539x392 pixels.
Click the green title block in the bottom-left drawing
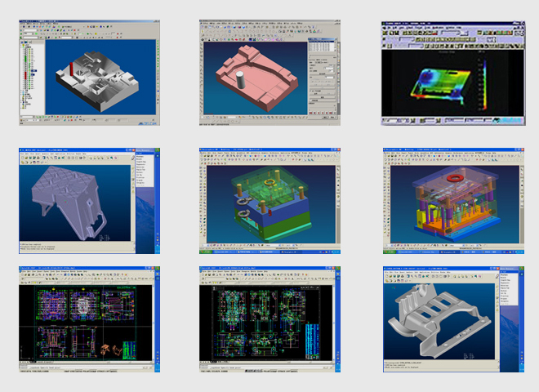[x=128, y=349]
